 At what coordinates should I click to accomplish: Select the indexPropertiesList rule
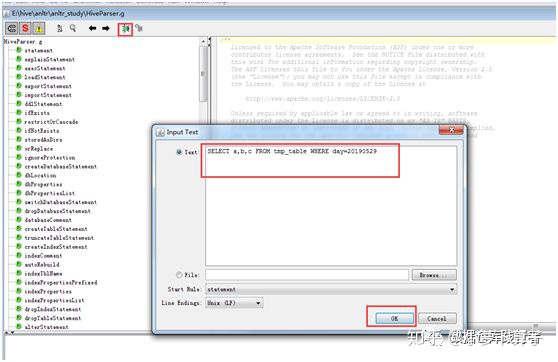point(54,300)
